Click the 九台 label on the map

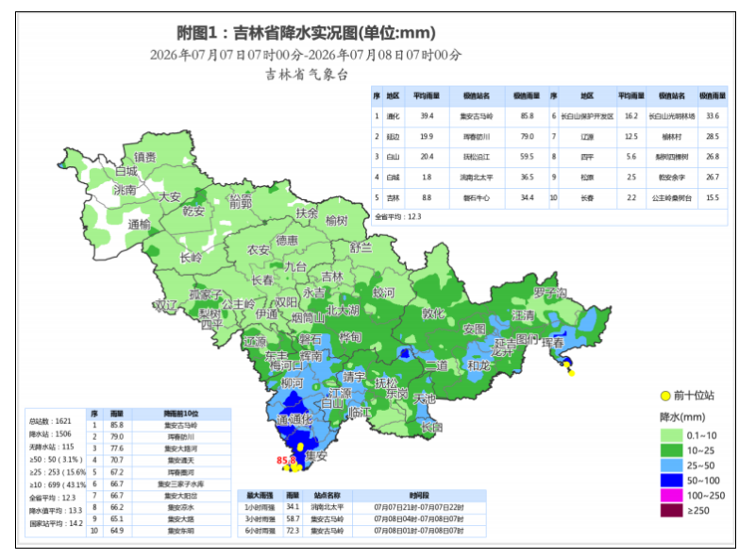(295, 266)
